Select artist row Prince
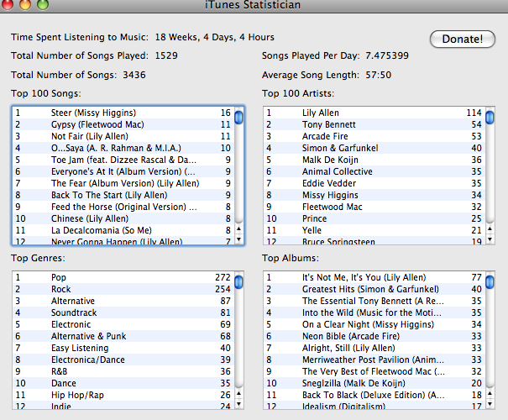 click(x=374, y=218)
